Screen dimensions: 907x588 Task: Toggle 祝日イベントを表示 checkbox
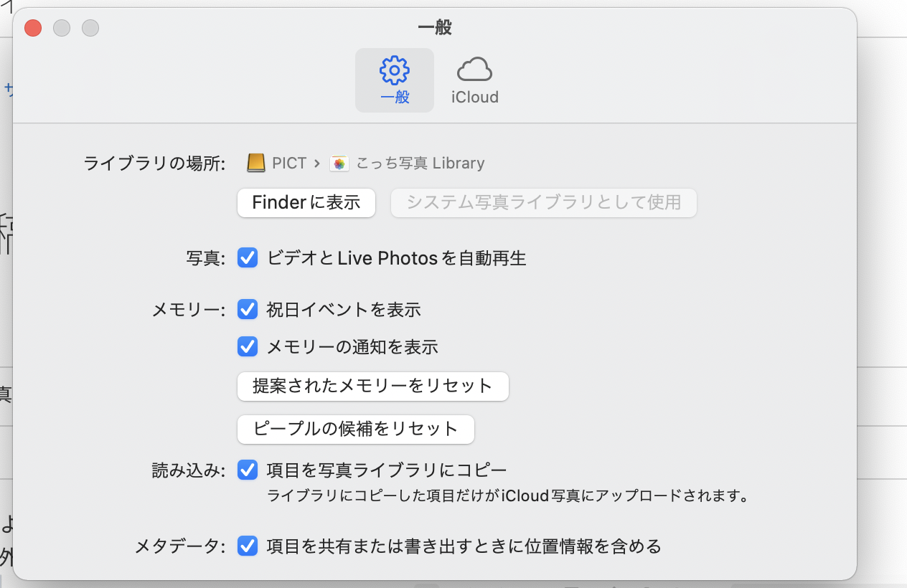(248, 309)
